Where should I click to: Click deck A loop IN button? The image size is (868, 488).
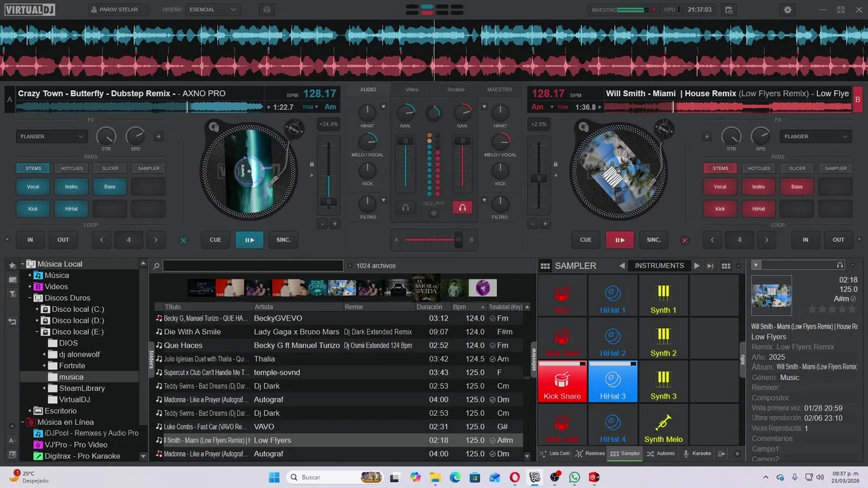pos(30,240)
